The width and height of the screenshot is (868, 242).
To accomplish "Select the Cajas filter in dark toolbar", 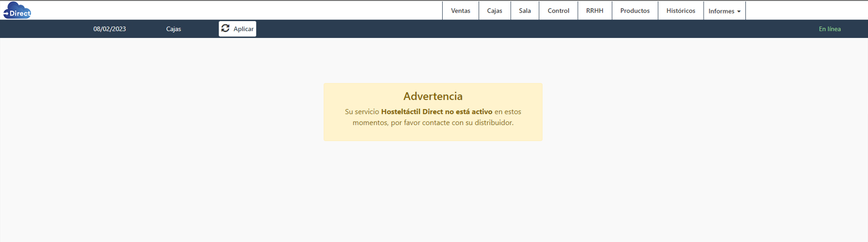I will (174, 29).
